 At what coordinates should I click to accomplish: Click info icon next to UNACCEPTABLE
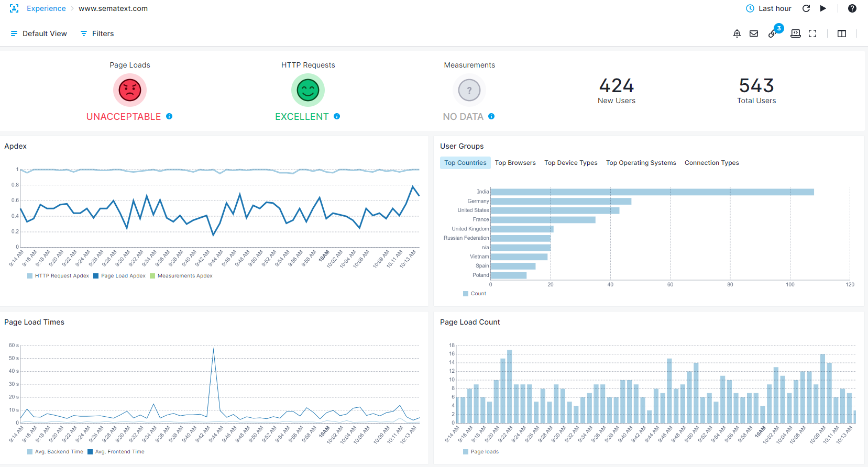[x=169, y=116]
